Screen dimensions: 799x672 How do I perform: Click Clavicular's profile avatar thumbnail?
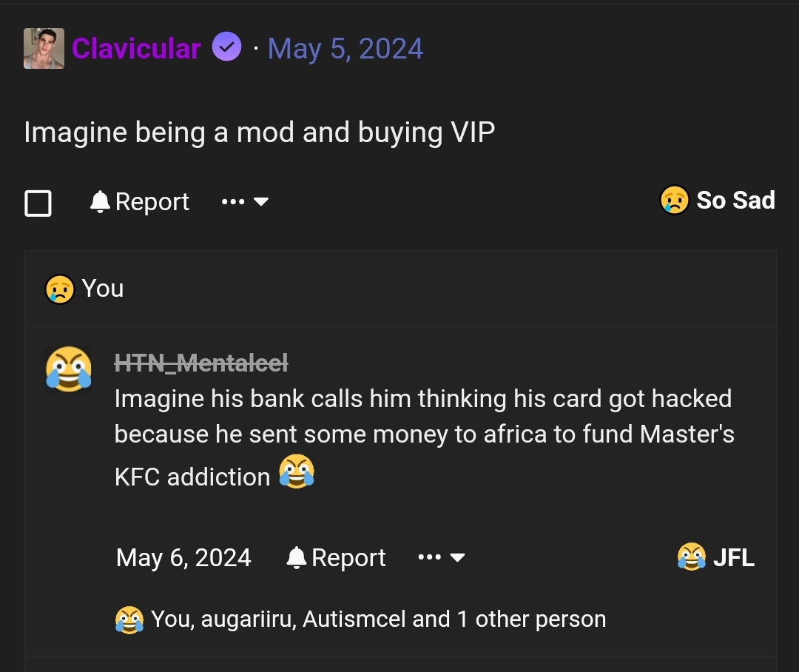point(44,49)
